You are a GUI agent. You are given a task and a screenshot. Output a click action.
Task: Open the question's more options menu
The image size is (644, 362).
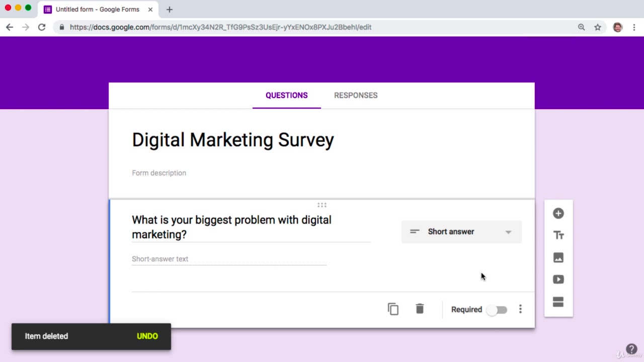click(x=520, y=309)
